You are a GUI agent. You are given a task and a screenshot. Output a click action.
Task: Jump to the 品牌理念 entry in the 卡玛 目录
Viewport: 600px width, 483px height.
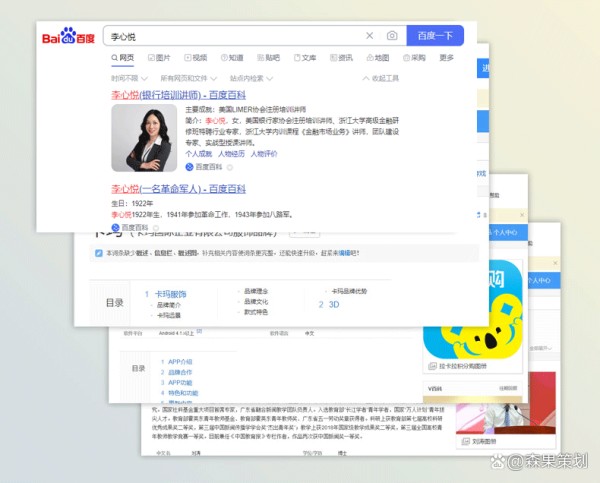pyautogui.click(x=256, y=291)
